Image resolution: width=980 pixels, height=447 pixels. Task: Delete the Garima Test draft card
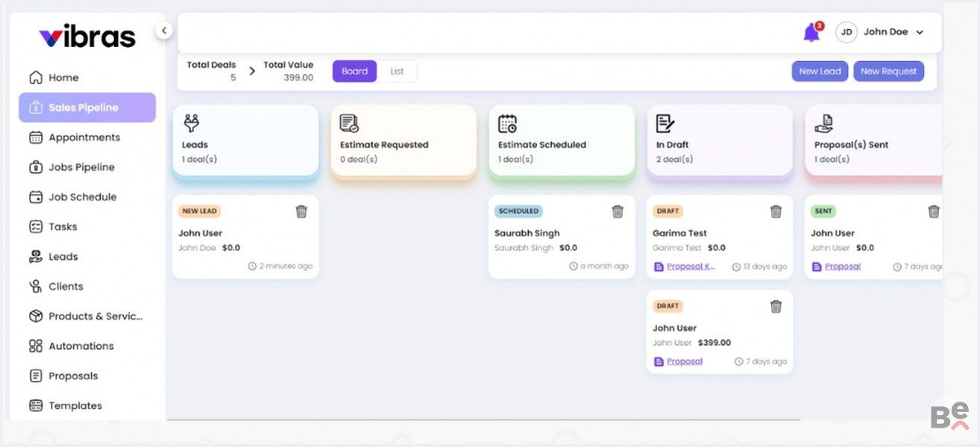pyautogui.click(x=776, y=212)
